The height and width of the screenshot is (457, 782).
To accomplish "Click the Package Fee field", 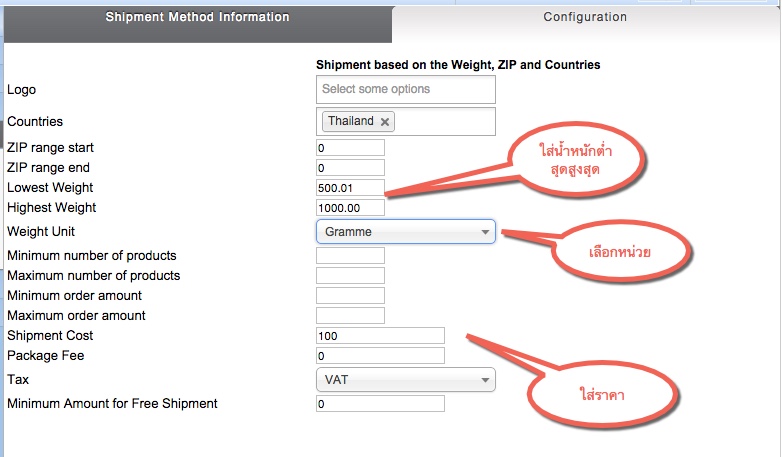I will coord(380,356).
